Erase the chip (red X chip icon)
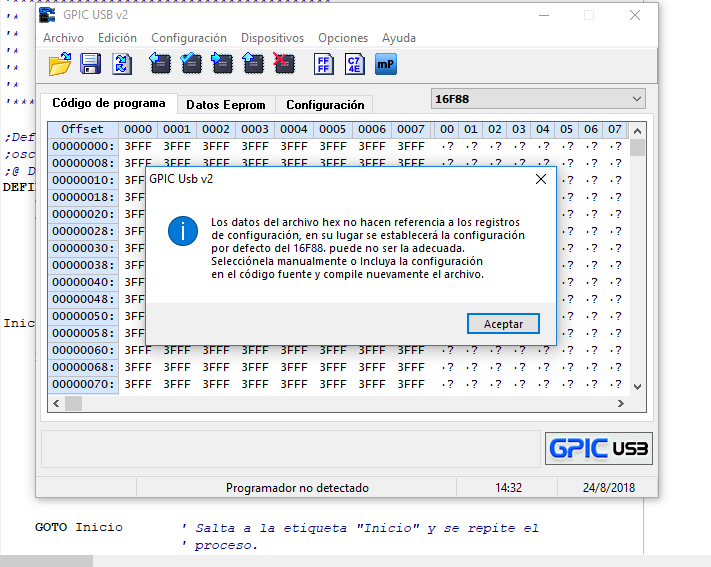Screen dimensions: 711x567 [284, 64]
